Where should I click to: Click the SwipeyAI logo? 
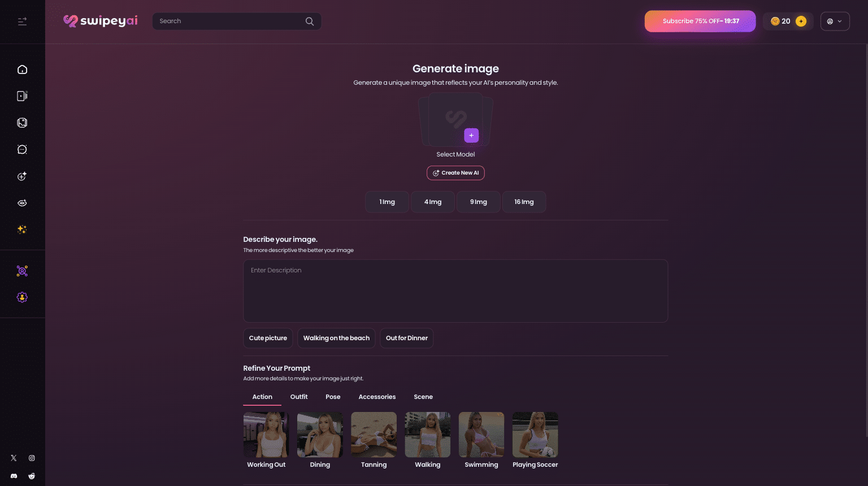pyautogui.click(x=101, y=21)
